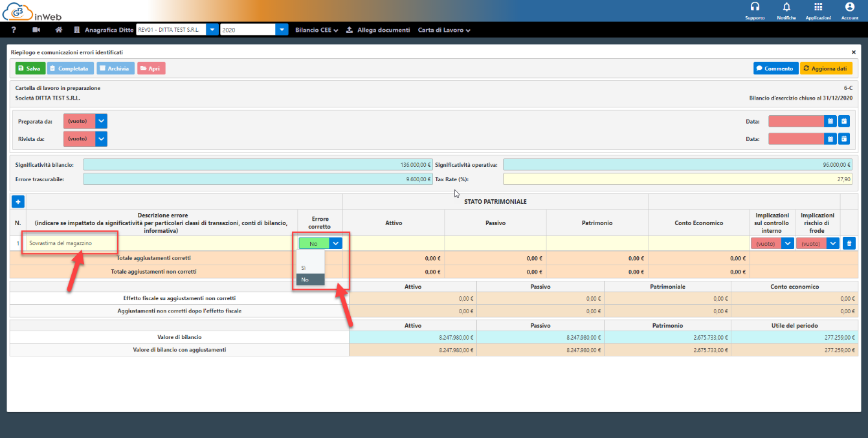Click Valore di bilancio row label

179,337
